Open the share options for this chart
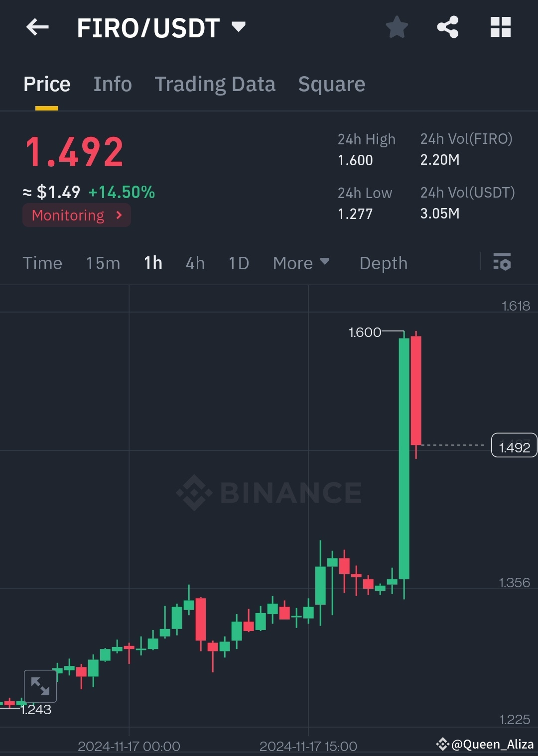The image size is (538, 756). (x=448, y=27)
